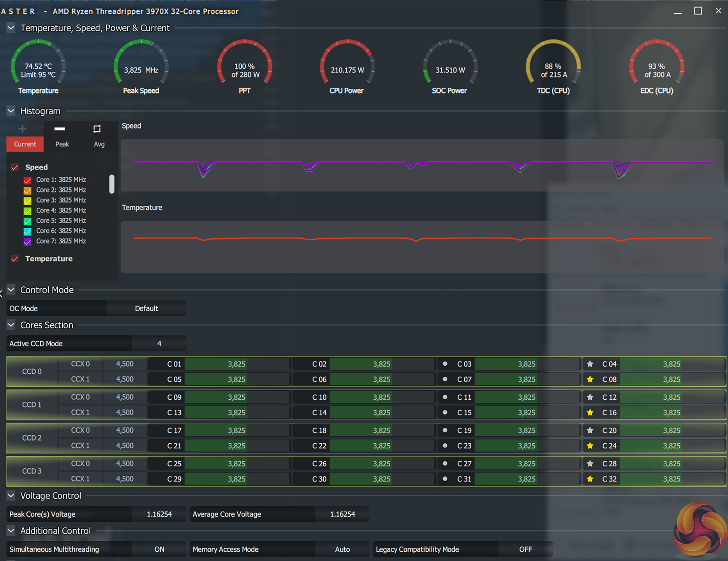Open the Memory Access Mode Auto dropdown

(x=342, y=549)
